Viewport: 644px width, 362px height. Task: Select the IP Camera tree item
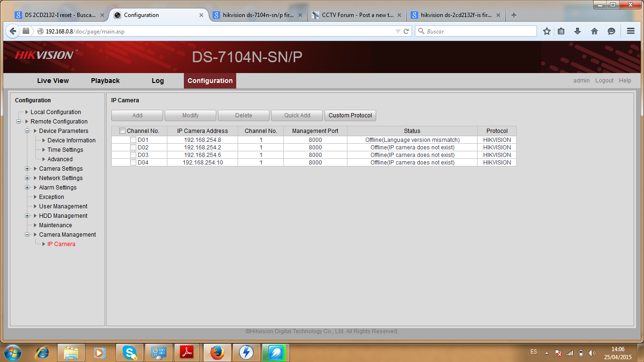(x=61, y=244)
